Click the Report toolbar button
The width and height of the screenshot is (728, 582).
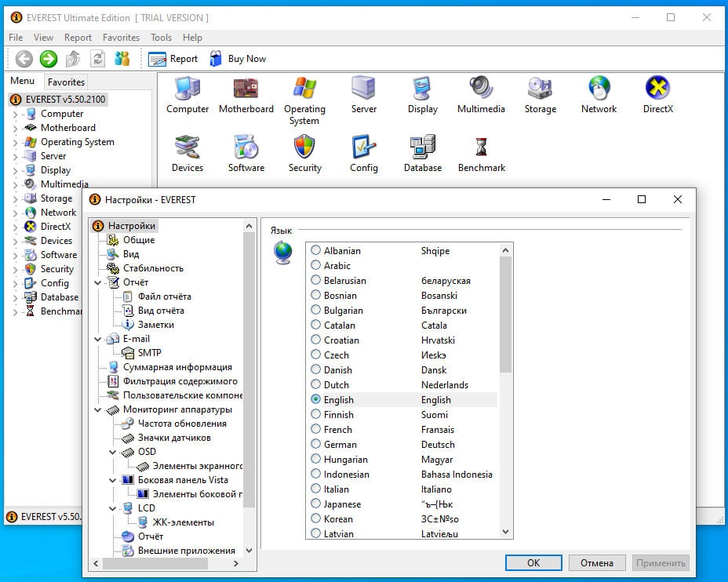click(173, 59)
